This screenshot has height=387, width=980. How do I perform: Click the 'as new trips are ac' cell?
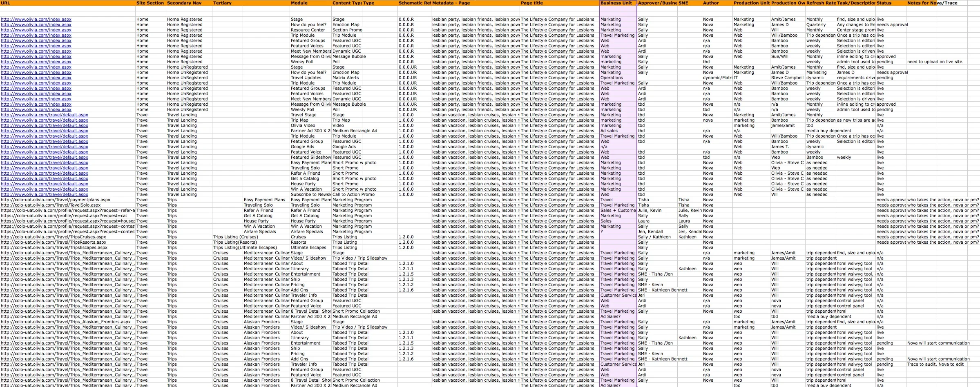[x=856, y=120]
